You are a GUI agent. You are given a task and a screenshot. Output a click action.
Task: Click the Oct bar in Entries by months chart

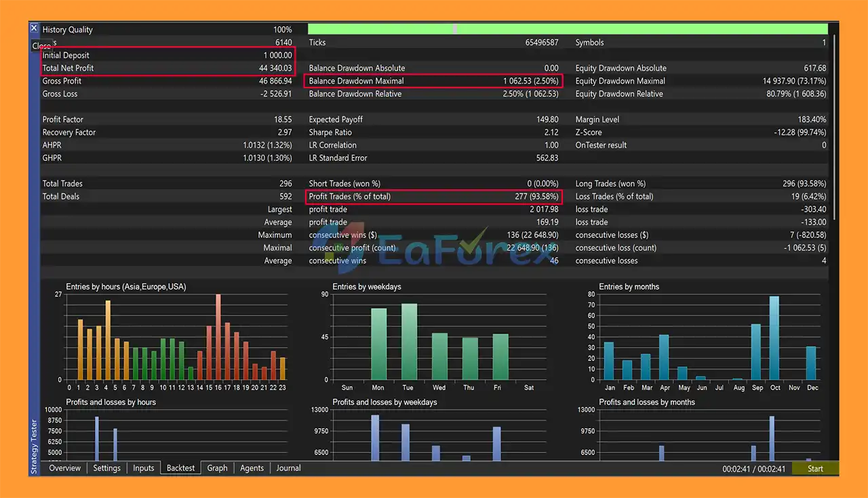point(775,339)
